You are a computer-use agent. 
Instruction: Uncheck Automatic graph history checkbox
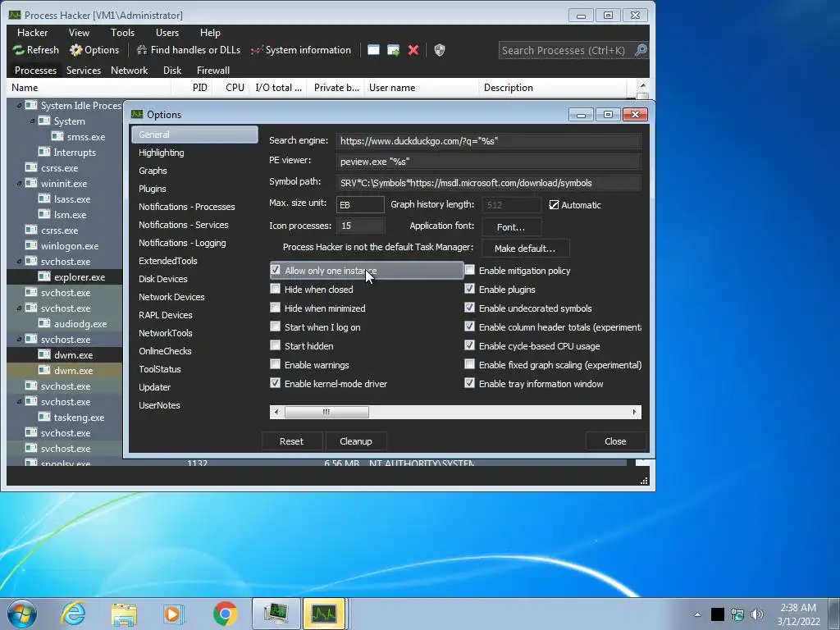554,204
